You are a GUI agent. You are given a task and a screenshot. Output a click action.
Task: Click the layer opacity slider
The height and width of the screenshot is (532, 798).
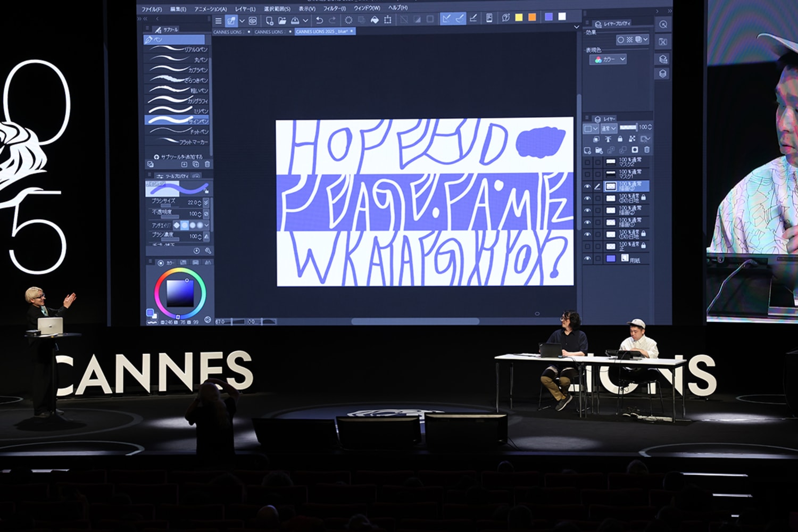click(x=628, y=127)
